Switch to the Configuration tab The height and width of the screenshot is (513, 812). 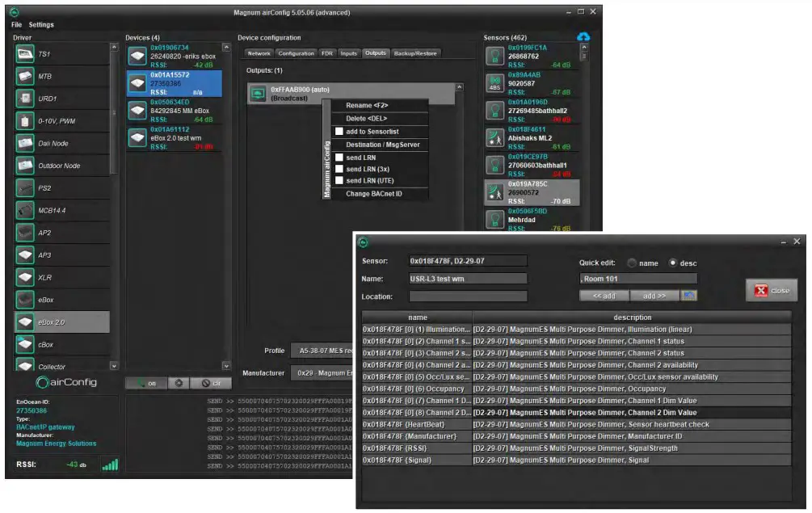tap(296, 53)
